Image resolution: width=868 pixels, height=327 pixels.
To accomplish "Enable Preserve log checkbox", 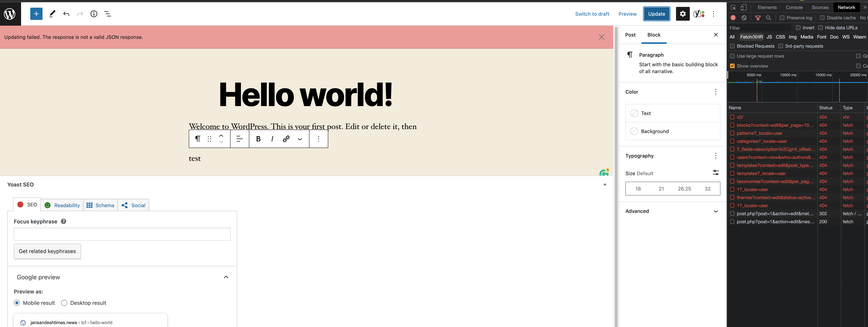I will [x=782, y=18].
